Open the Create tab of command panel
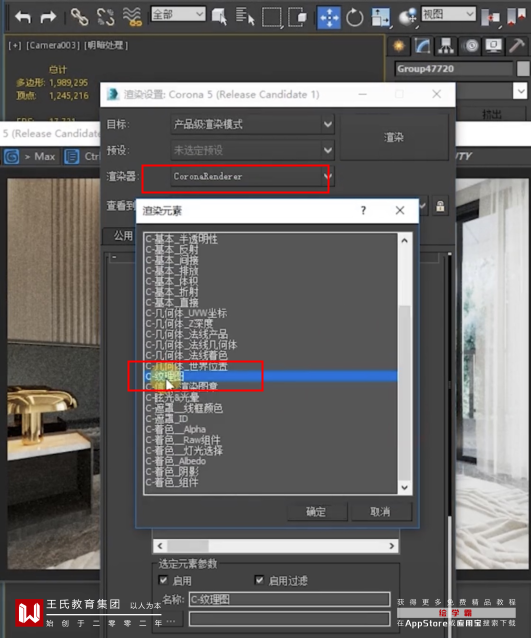The height and width of the screenshot is (638, 531). point(399,46)
